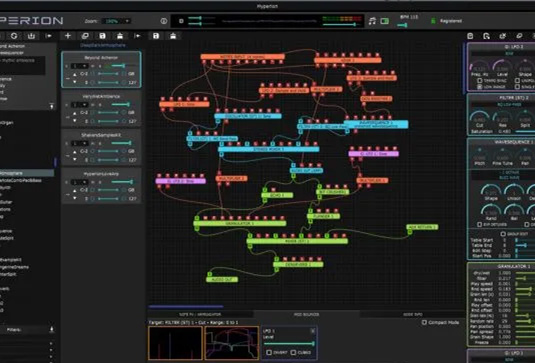
Task: Select the FLANGER 1 node
Action: point(323,216)
